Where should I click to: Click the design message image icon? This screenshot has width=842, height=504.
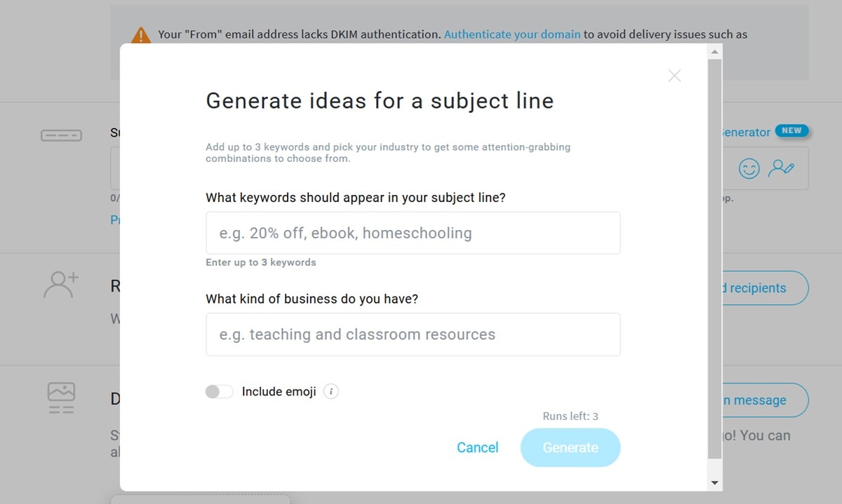pyautogui.click(x=61, y=398)
